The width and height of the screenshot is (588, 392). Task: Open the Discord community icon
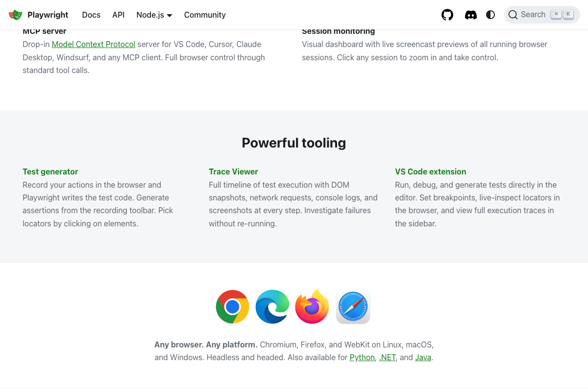471,15
